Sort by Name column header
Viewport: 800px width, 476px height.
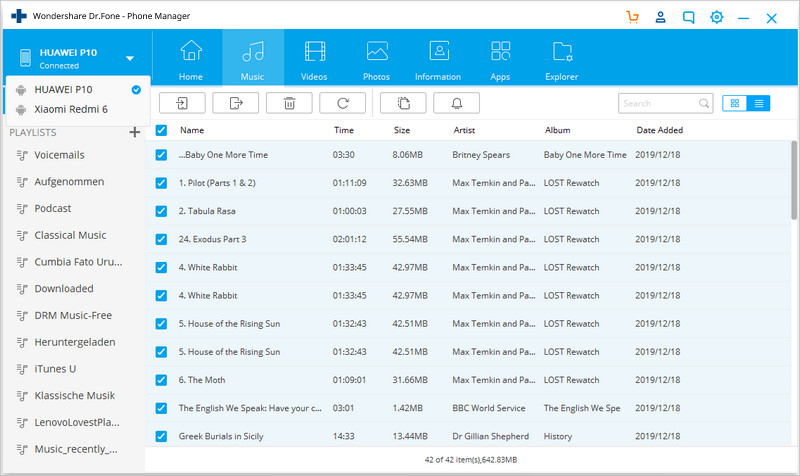(x=192, y=130)
